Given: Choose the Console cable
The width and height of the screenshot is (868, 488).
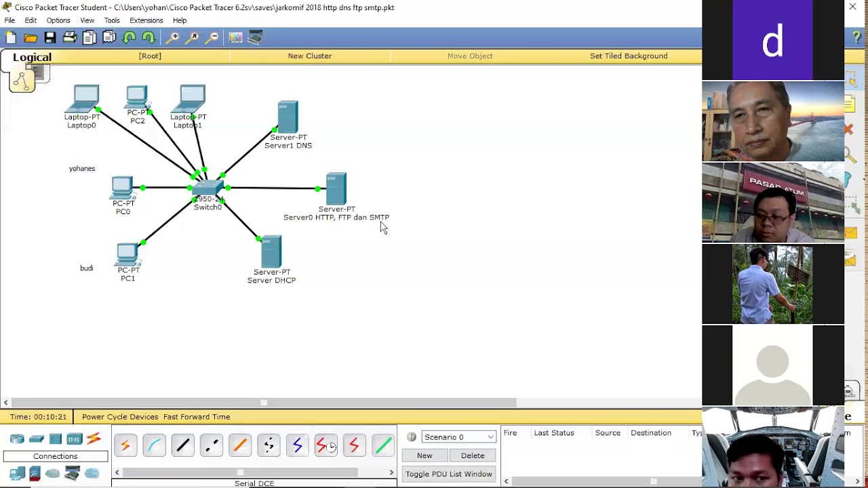Looking at the screenshot, I should click(x=154, y=445).
